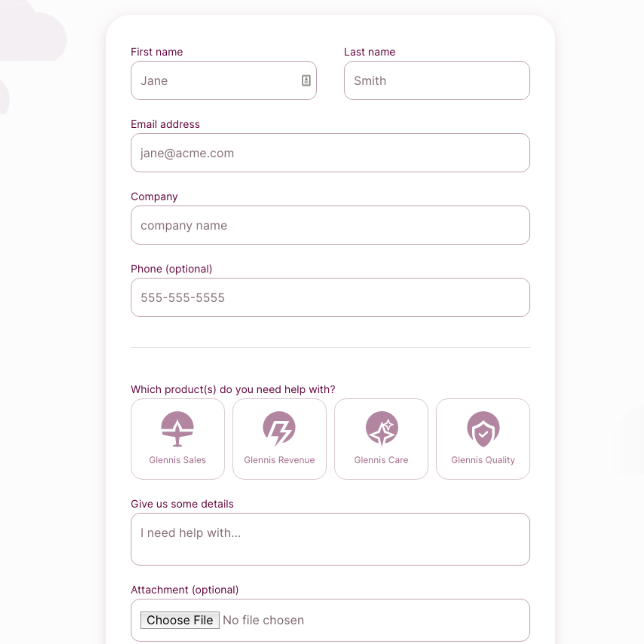Click into the Last name field
Viewport: 644px width, 644px height.
tap(437, 80)
